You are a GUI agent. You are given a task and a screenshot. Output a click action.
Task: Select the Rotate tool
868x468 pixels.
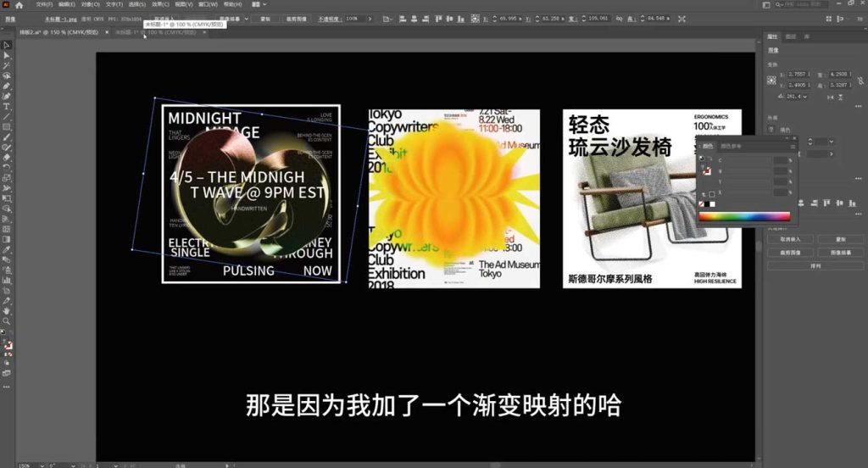point(7,168)
